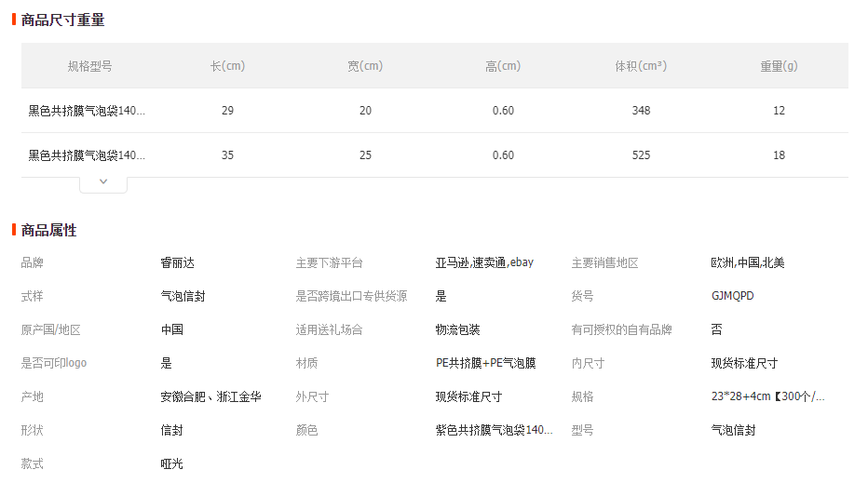Select the spec name in the 29 cm row
This screenshot has height=483, width=868.
point(87,111)
